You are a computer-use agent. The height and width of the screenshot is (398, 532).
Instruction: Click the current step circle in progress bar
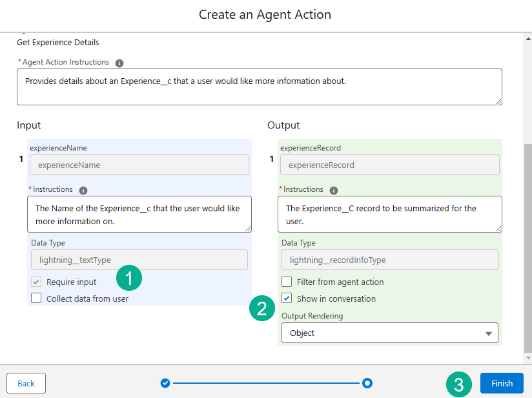(367, 383)
